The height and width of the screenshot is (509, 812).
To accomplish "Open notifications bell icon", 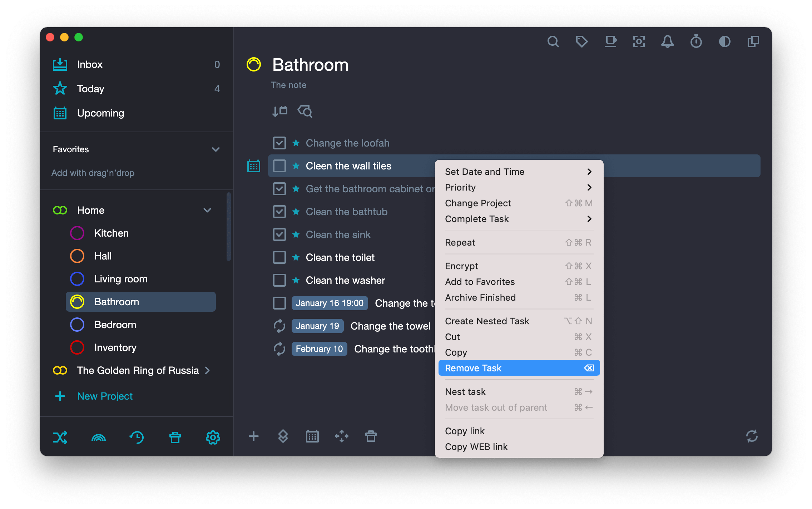I will 667,42.
